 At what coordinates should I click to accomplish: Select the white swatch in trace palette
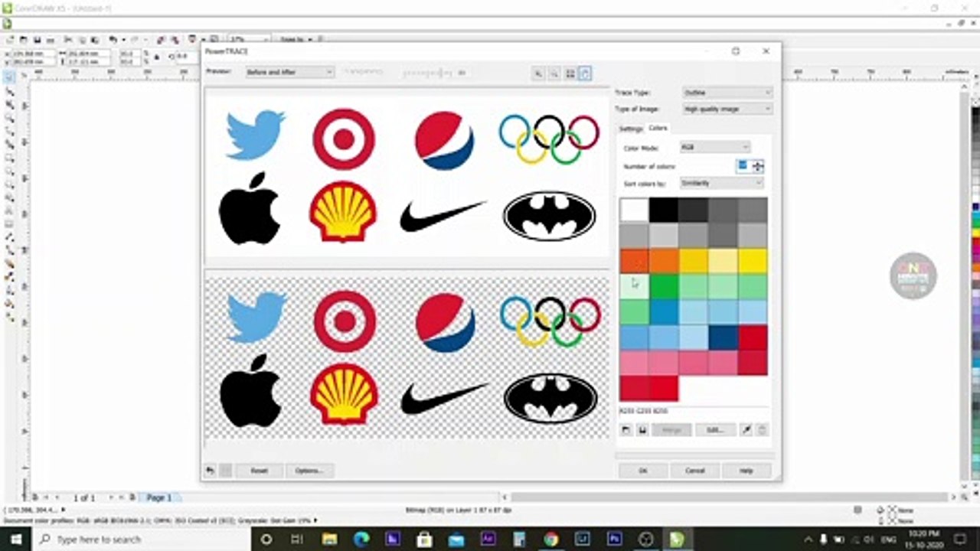click(x=634, y=209)
